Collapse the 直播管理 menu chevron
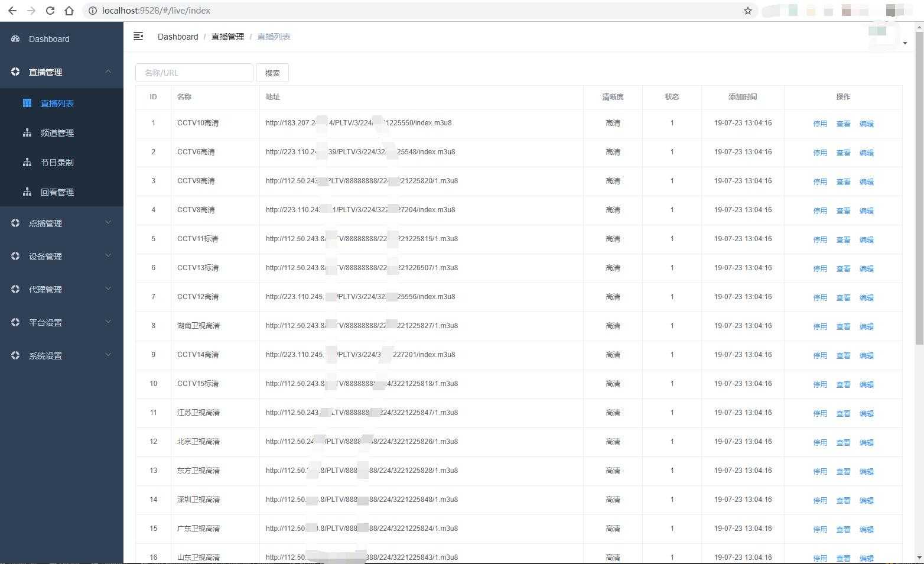The width and height of the screenshot is (924, 564). 108,72
